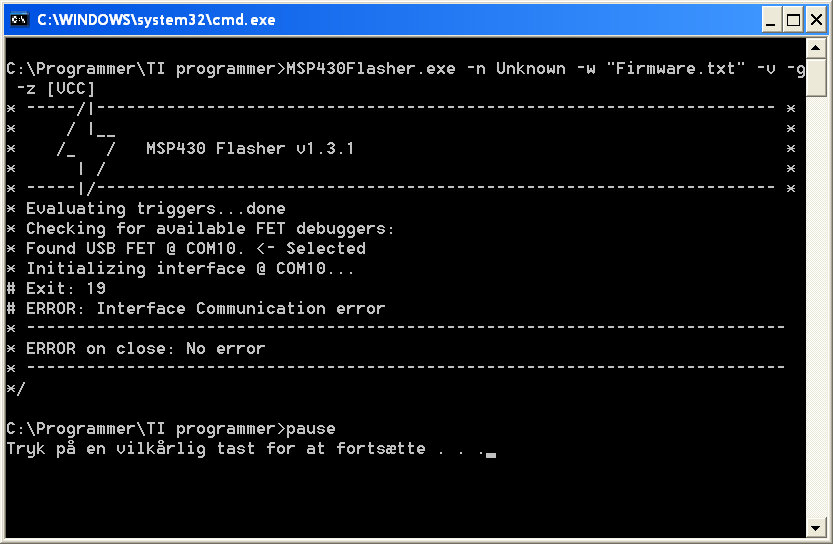The image size is (833, 544).
Task: Click the scrollbar up arrow
Action: (815, 48)
